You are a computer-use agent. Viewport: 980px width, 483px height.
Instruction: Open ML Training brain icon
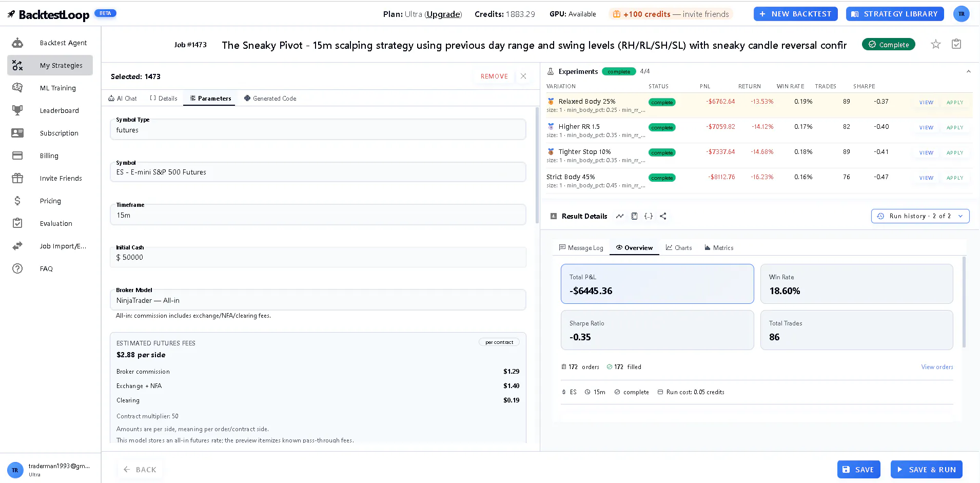point(17,88)
